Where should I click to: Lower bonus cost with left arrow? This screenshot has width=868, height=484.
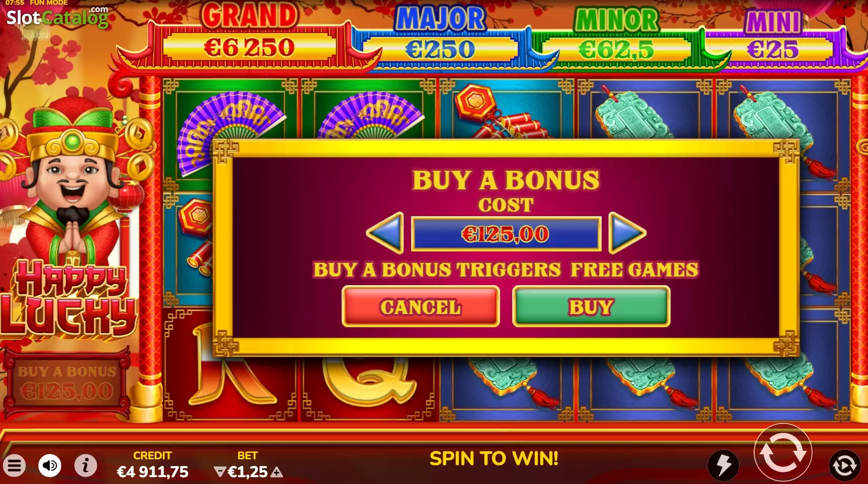(385, 233)
